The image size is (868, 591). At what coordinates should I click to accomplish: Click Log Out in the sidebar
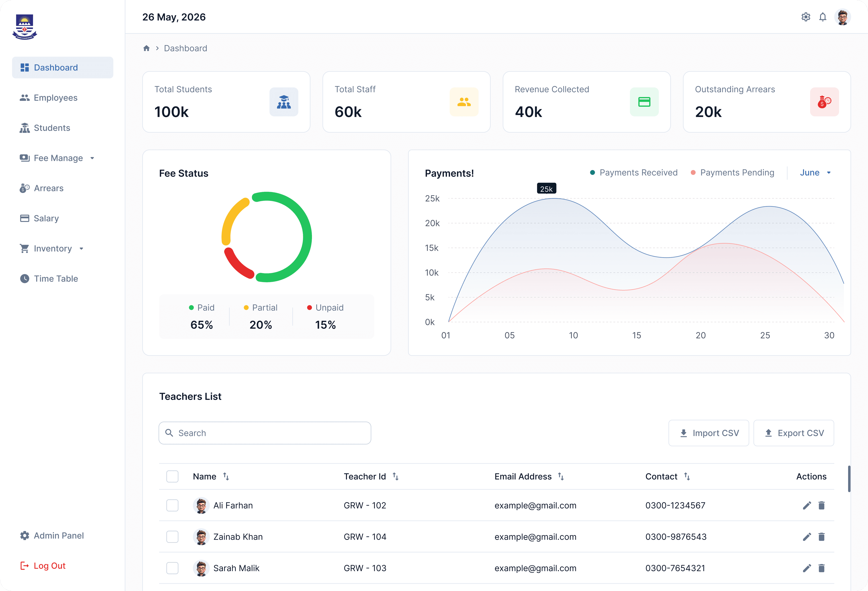[42, 566]
